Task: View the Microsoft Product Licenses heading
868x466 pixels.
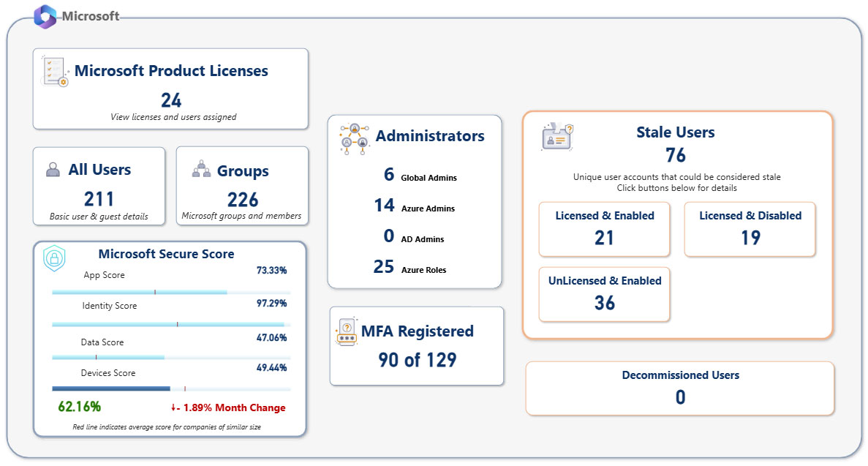Action: pos(171,71)
